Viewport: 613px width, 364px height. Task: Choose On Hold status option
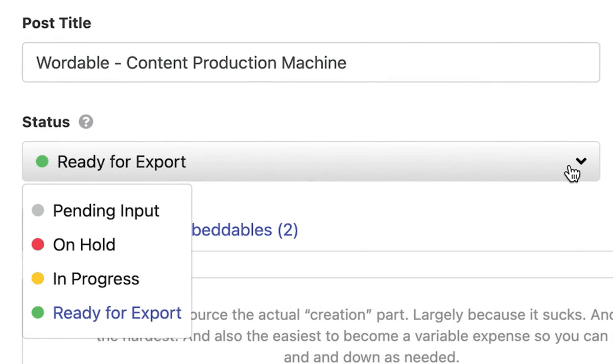[x=84, y=245]
